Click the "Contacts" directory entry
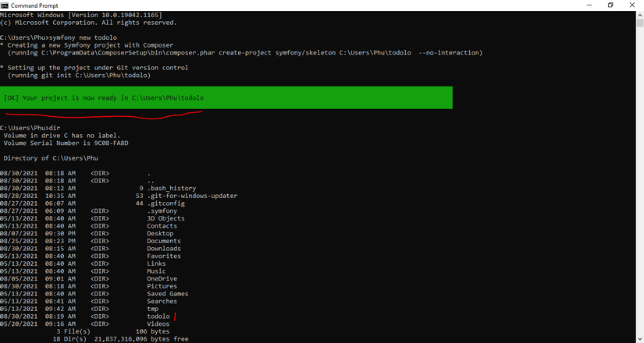Viewport: 644px width, 343px height. click(x=162, y=226)
